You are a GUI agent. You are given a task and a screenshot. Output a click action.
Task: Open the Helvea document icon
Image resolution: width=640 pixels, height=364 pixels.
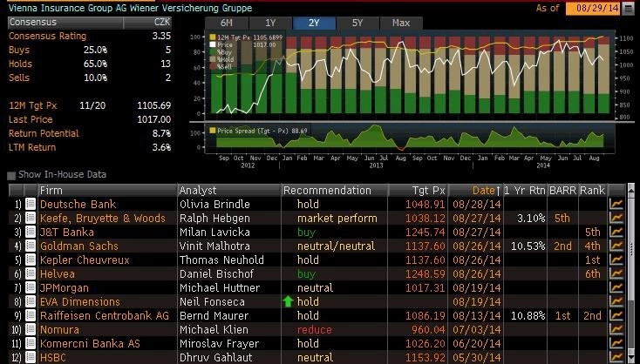[31, 273]
